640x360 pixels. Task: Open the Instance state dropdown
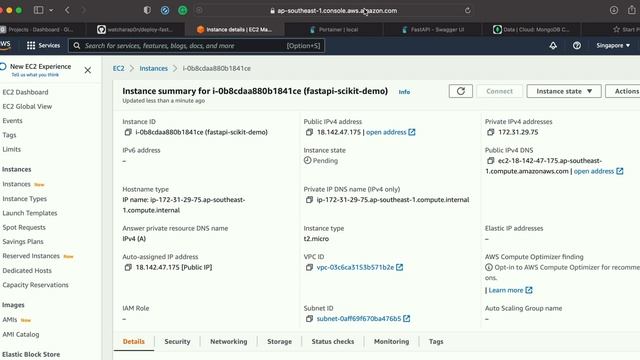(x=564, y=91)
